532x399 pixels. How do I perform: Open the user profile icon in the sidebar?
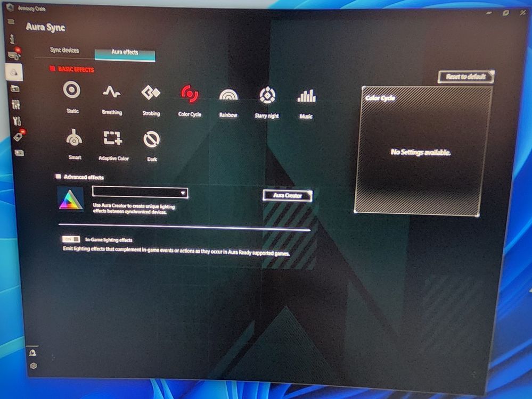[x=32, y=353]
